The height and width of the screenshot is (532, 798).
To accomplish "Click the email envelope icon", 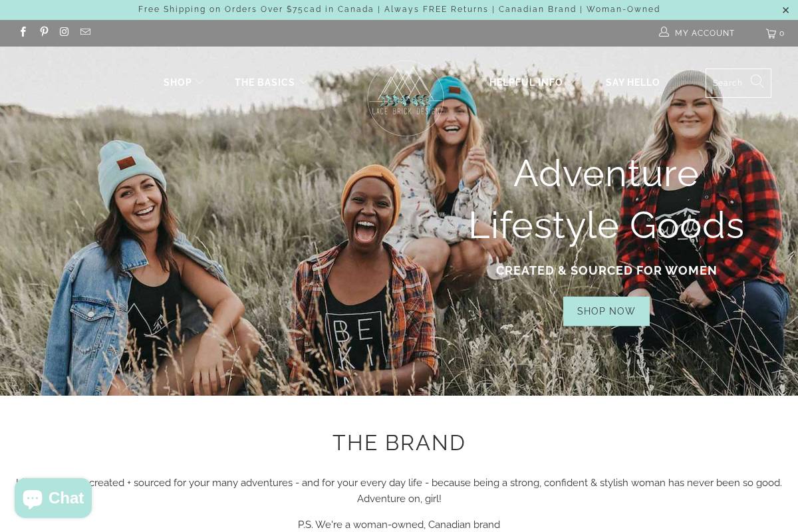I will 86,32.
